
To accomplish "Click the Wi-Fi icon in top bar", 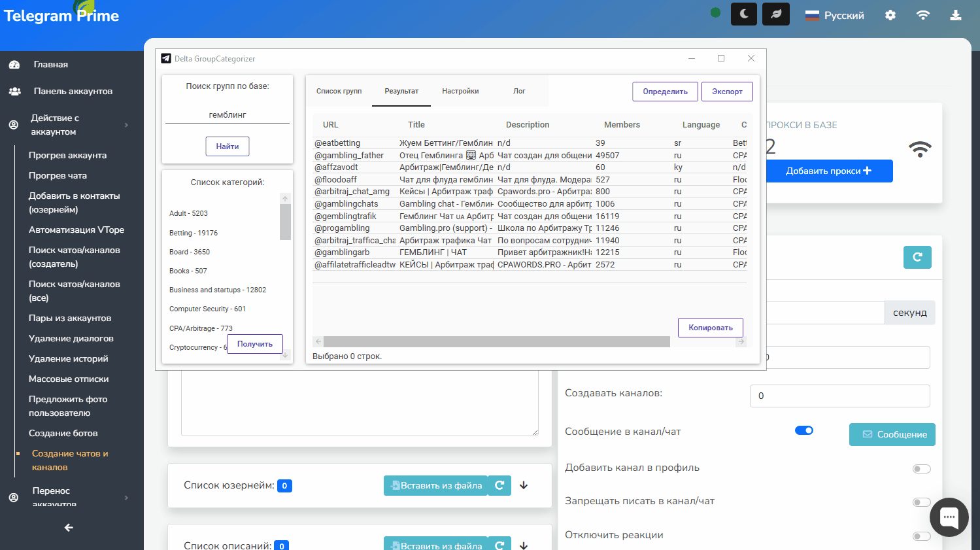I will coord(923,15).
